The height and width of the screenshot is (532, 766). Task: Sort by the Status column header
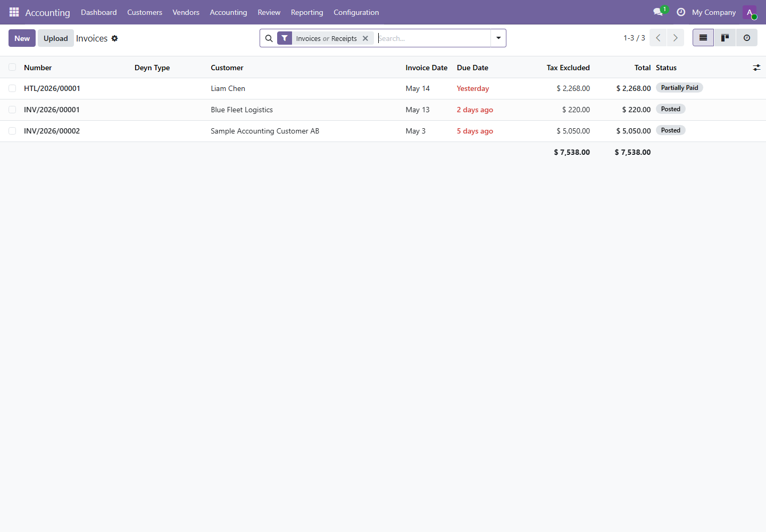[x=666, y=68]
